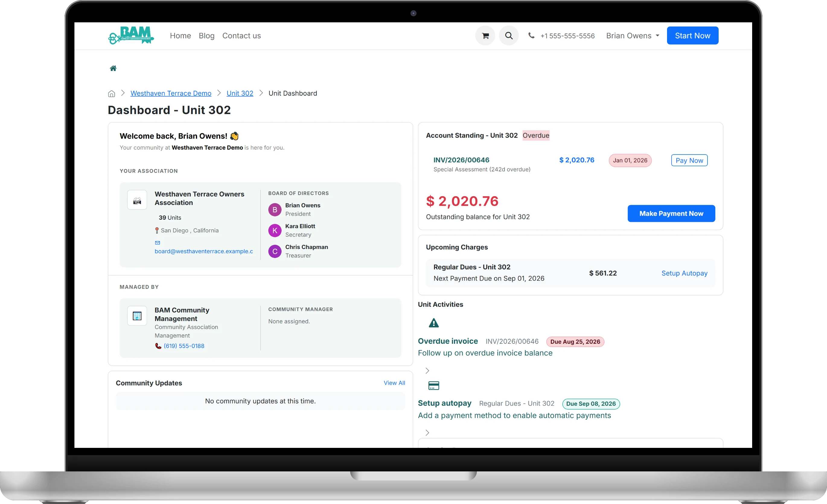The height and width of the screenshot is (504, 827).
Task: Click the phone handset icon in the header
Action: click(531, 35)
